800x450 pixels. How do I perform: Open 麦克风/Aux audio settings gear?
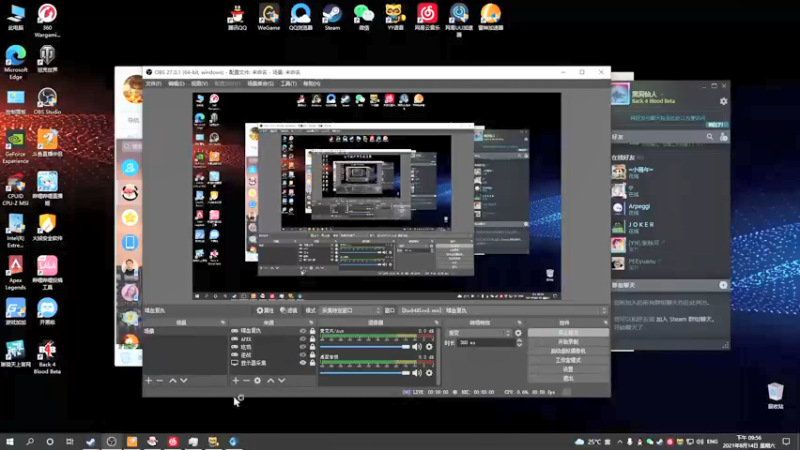pyautogui.click(x=429, y=347)
